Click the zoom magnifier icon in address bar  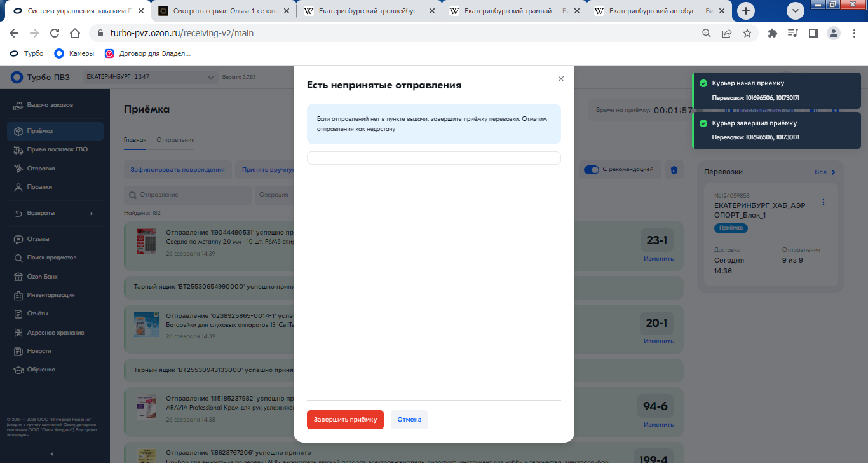click(x=707, y=33)
